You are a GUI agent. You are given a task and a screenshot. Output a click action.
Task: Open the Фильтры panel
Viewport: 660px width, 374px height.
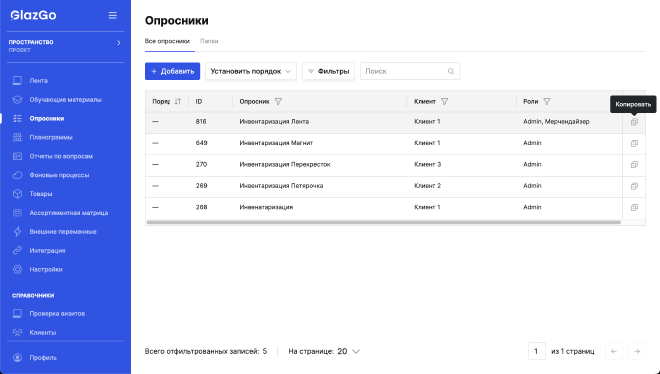click(x=328, y=71)
